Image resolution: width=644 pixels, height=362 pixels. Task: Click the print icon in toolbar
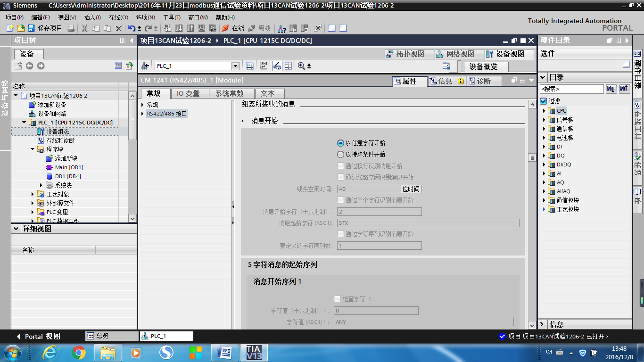pos(71,28)
